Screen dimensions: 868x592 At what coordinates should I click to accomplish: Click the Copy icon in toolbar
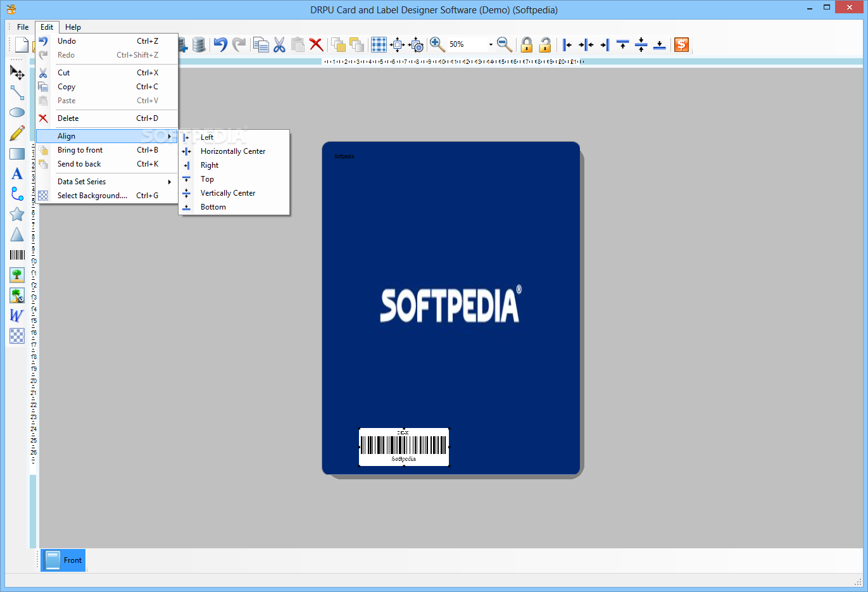[x=261, y=44]
